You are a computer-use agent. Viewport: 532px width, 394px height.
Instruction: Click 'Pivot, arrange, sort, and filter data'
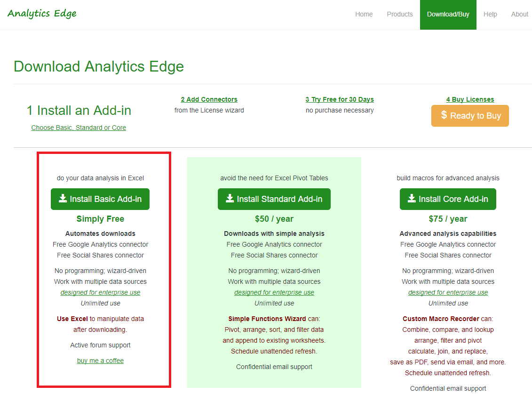coord(274,330)
